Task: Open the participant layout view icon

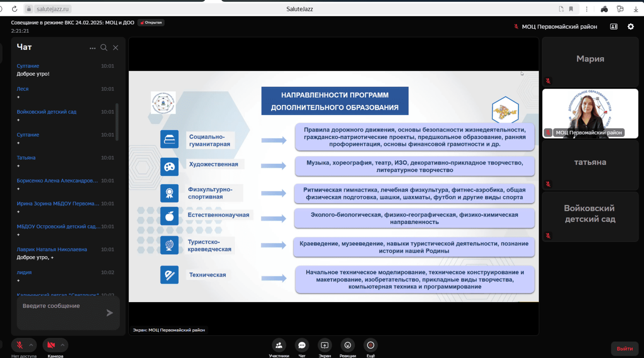Action: [614, 27]
